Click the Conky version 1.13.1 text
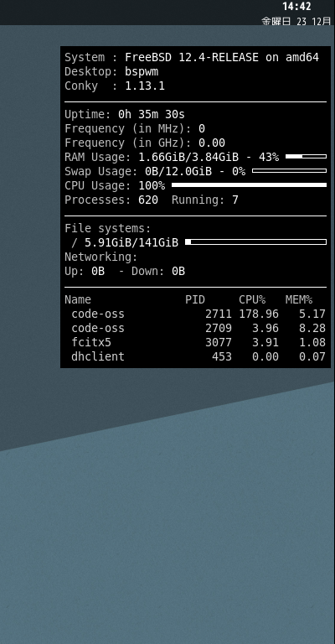 tap(115, 86)
